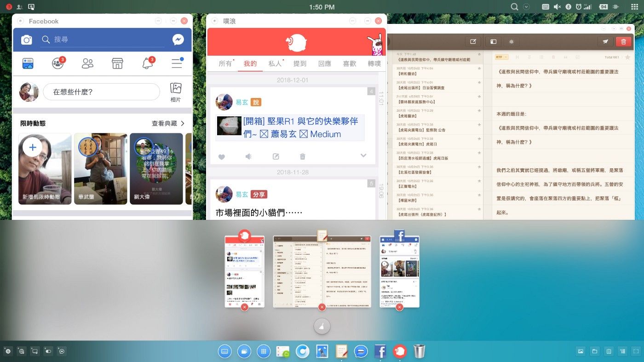Screen dimensions: 644x362
Task: Click the Facebook camera icon
Action: coord(27,40)
